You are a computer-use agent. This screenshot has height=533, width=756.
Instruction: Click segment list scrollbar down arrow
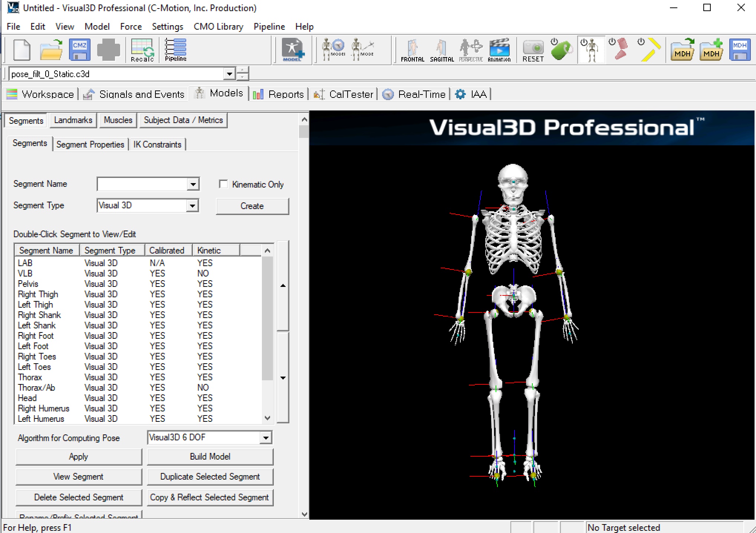point(267,418)
